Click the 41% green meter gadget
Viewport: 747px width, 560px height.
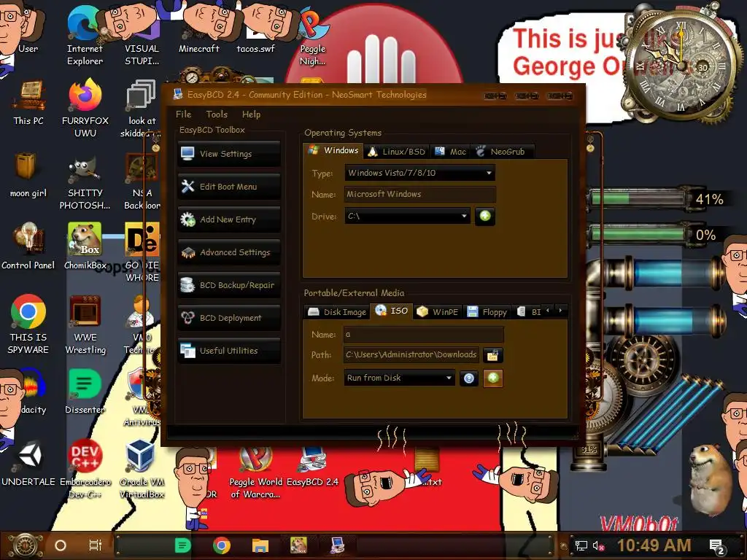coord(657,198)
